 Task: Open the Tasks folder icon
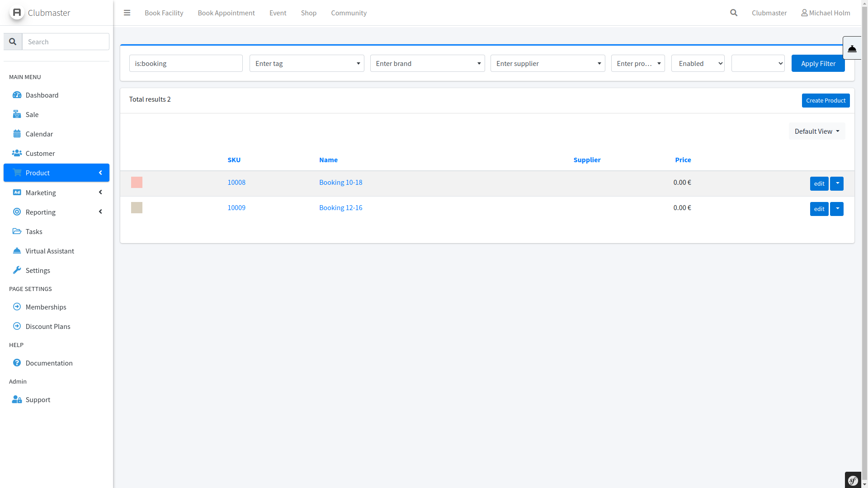tap(17, 231)
